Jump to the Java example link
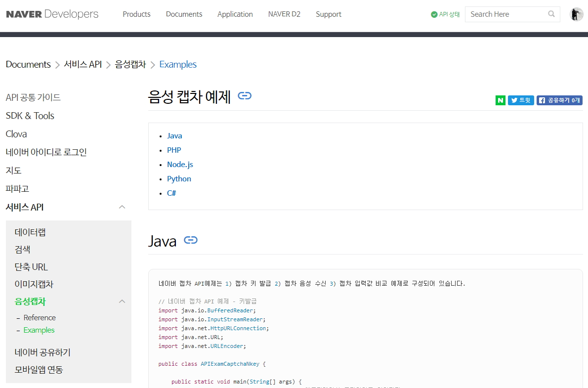This screenshot has height=388, width=588. [x=174, y=136]
